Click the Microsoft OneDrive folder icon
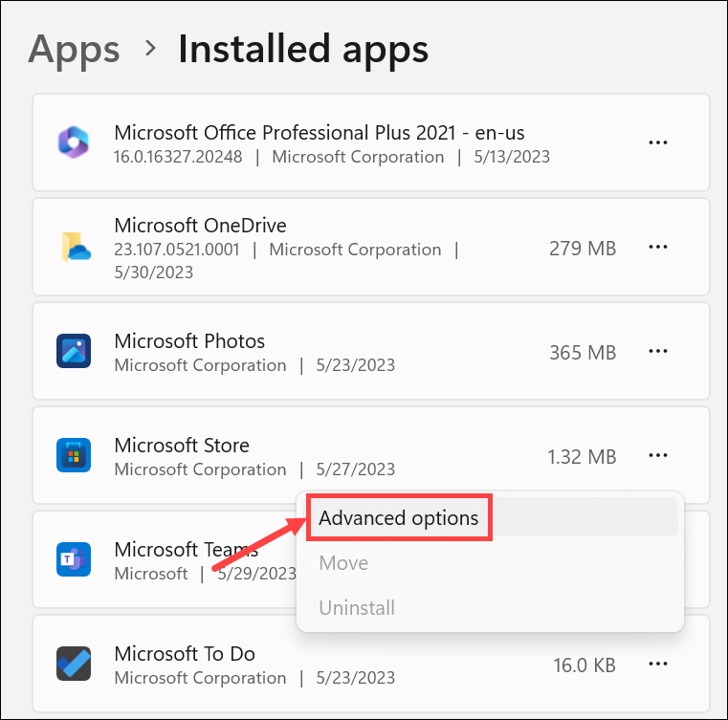The height and width of the screenshot is (720, 728). tap(74, 248)
